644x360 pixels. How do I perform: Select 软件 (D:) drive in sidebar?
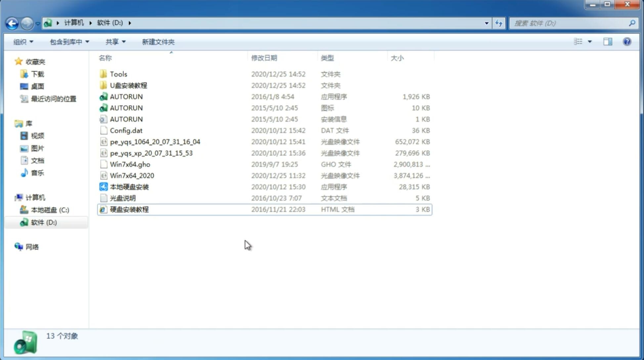coord(44,222)
